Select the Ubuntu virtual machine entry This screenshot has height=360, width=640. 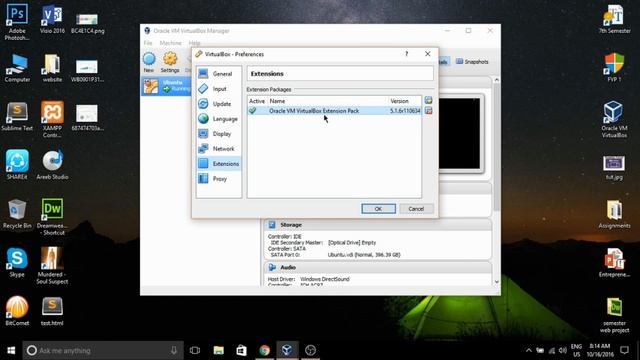[x=167, y=86]
